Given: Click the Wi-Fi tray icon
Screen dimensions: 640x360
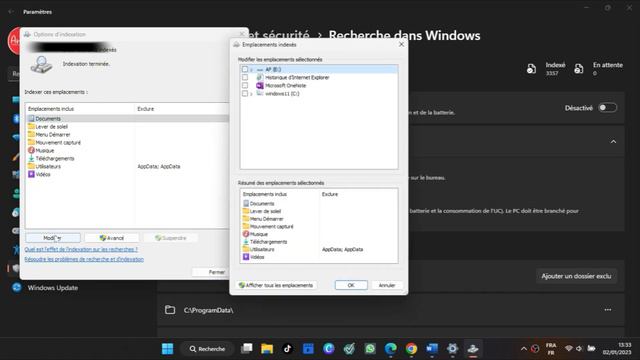Looking at the screenshot, I should [568, 349].
